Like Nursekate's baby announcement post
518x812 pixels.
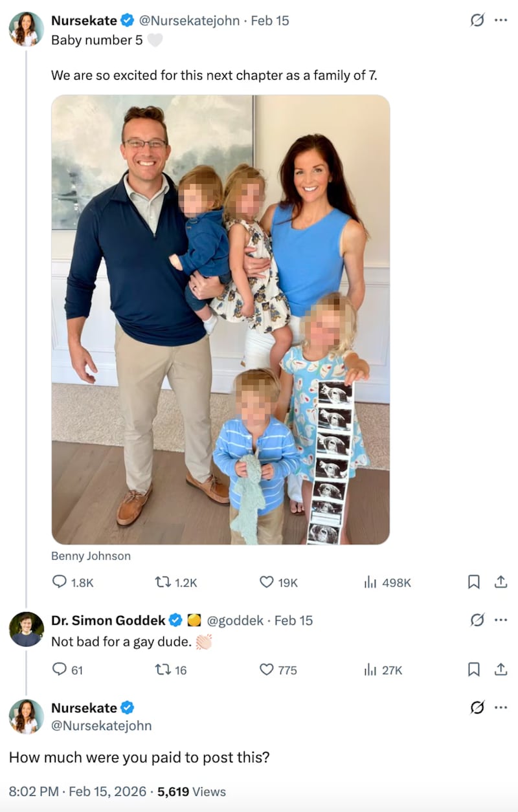(x=265, y=582)
